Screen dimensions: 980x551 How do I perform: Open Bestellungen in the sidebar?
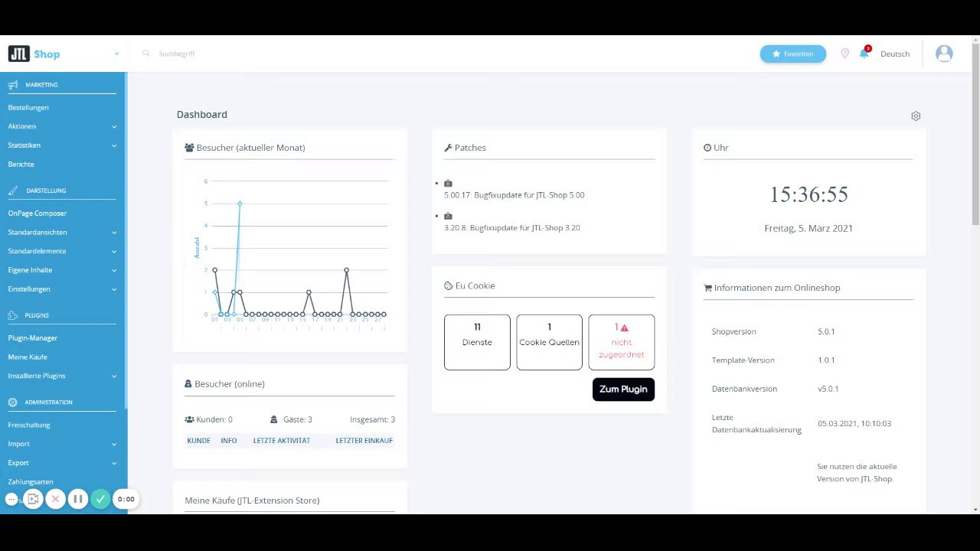pyautogui.click(x=28, y=108)
